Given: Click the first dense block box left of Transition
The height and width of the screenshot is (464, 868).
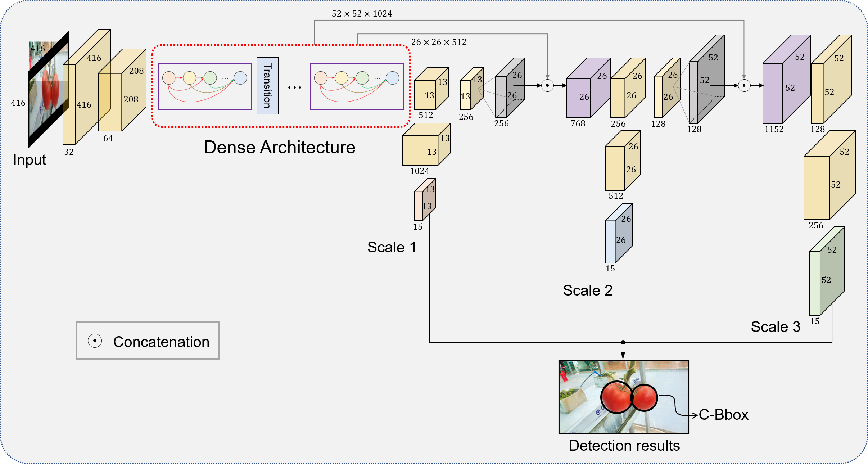Looking at the screenshot, I should coord(205,86).
